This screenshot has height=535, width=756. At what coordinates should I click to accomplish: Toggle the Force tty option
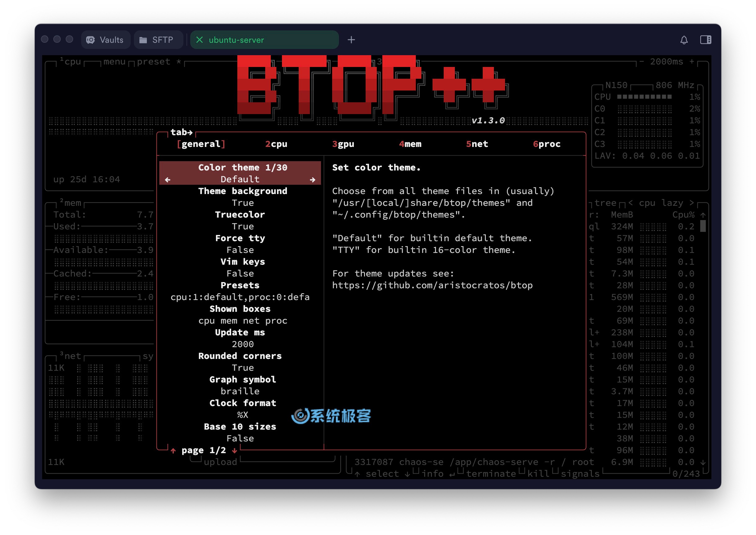240,244
